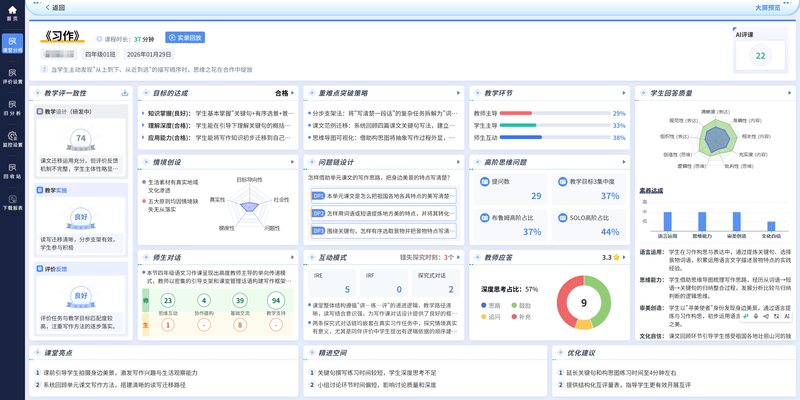Open 下载报表 in the sidebar

point(12,202)
